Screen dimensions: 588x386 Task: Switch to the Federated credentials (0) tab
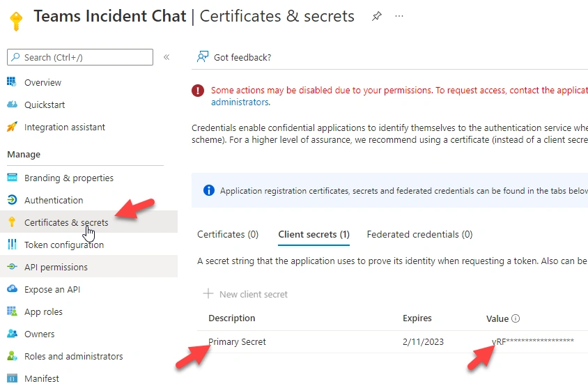419,234
